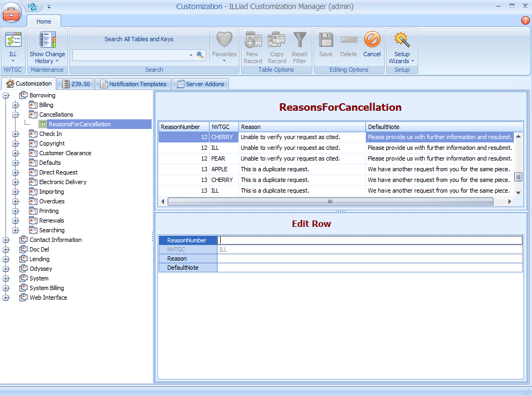Open the red ILLiad application menu button
The height and width of the screenshot is (396, 532).
11,13
